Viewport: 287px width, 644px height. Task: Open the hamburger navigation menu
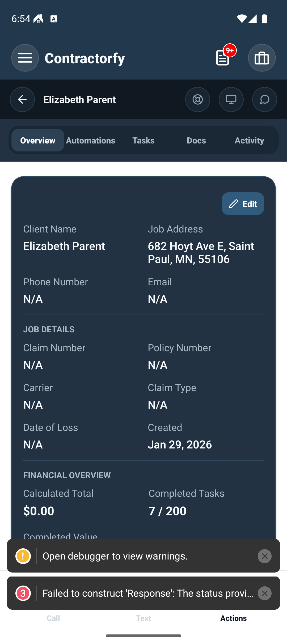[25, 58]
